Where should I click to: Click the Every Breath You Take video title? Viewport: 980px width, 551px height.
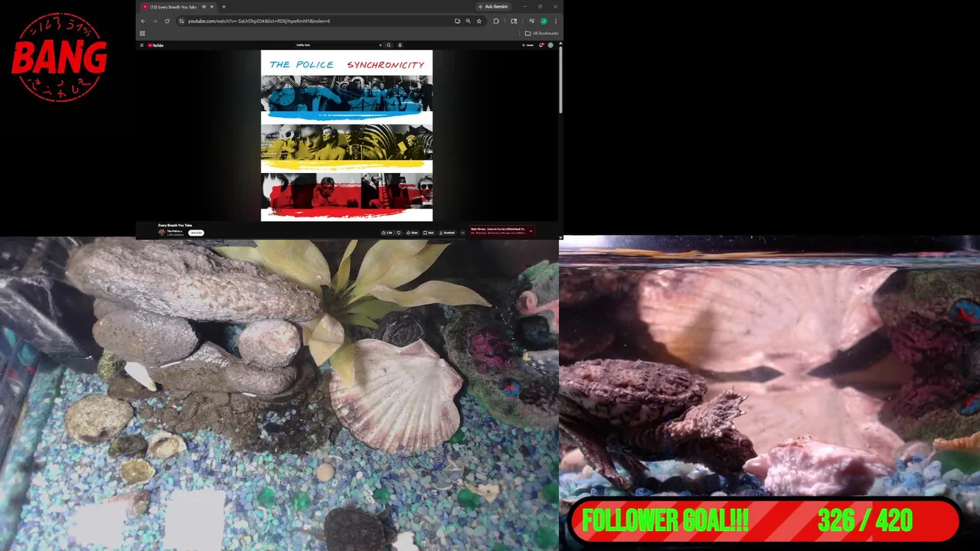(x=175, y=225)
